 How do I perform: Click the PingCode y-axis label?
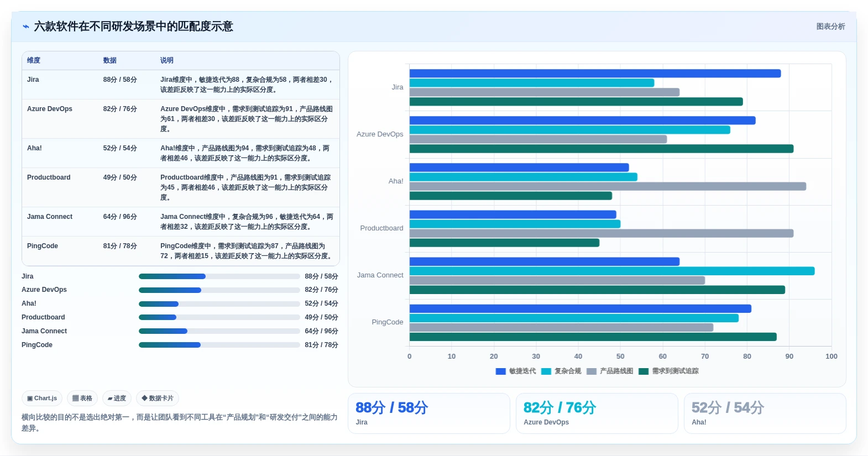tap(388, 322)
